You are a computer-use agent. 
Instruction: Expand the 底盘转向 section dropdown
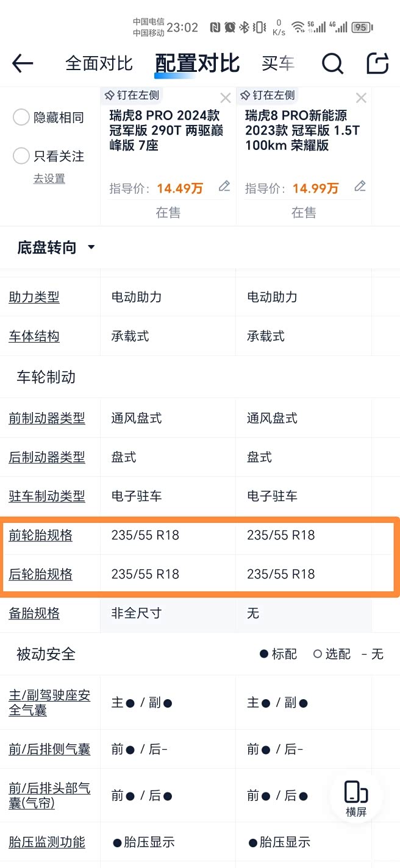click(91, 247)
